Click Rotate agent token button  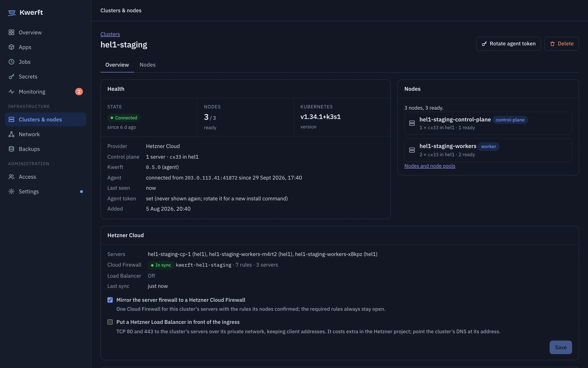[509, 44]
